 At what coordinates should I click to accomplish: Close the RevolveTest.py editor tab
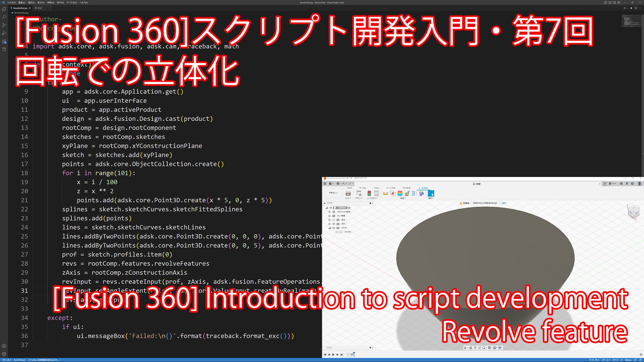click(x=30, y=8)
